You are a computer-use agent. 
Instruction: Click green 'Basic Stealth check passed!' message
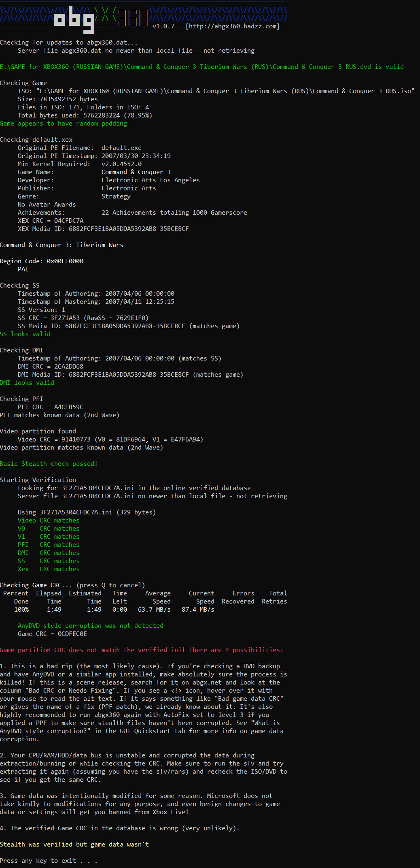[49, 464]
